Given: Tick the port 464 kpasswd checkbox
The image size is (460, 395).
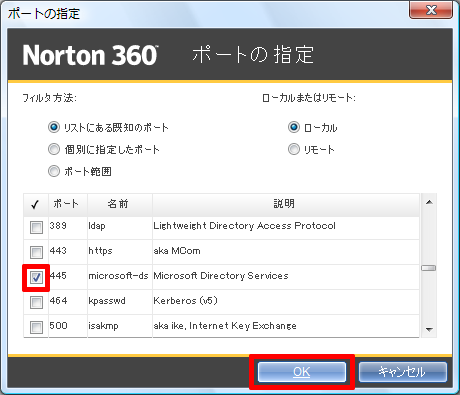Looking at the screenshot, I should pyautogui.click(x=36, y=302).
